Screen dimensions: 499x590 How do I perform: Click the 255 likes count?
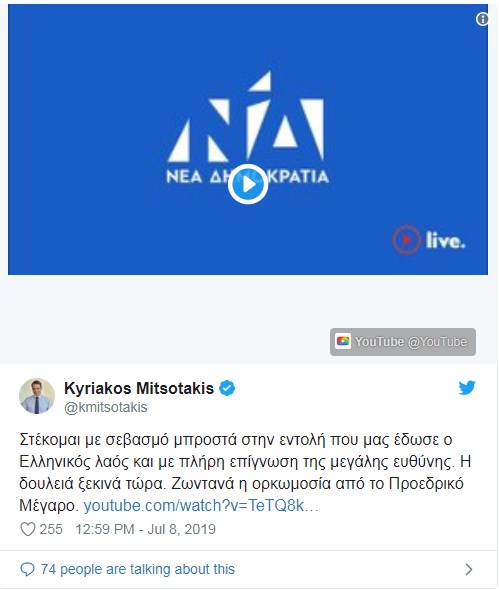coord(51,529)
